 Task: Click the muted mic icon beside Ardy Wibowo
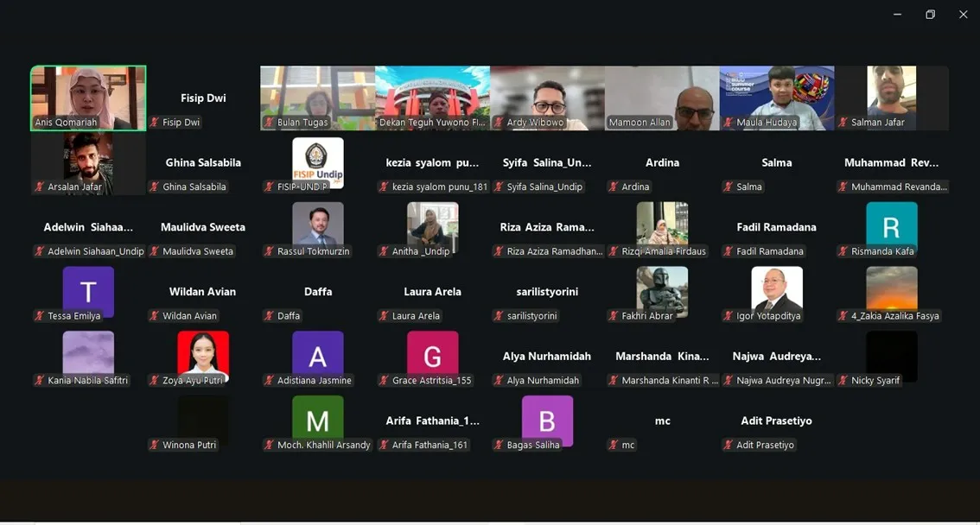pos(500,123)
